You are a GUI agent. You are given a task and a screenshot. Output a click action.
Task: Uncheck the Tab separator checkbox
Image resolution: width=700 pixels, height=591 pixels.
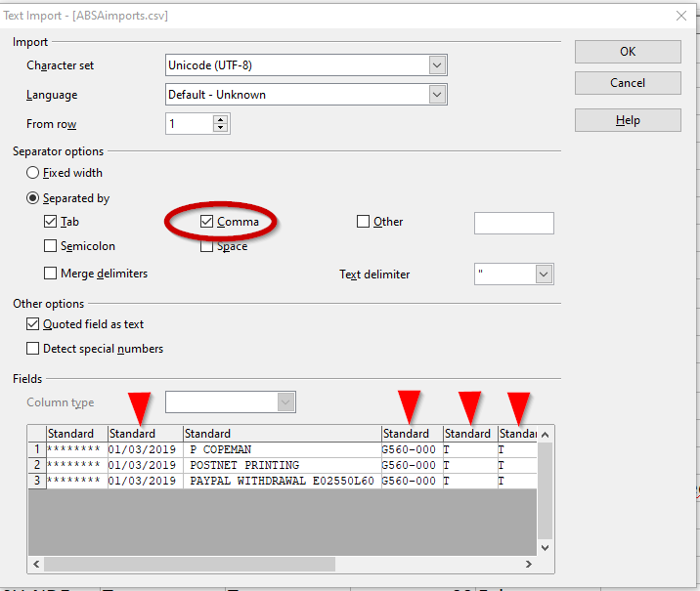51,222
